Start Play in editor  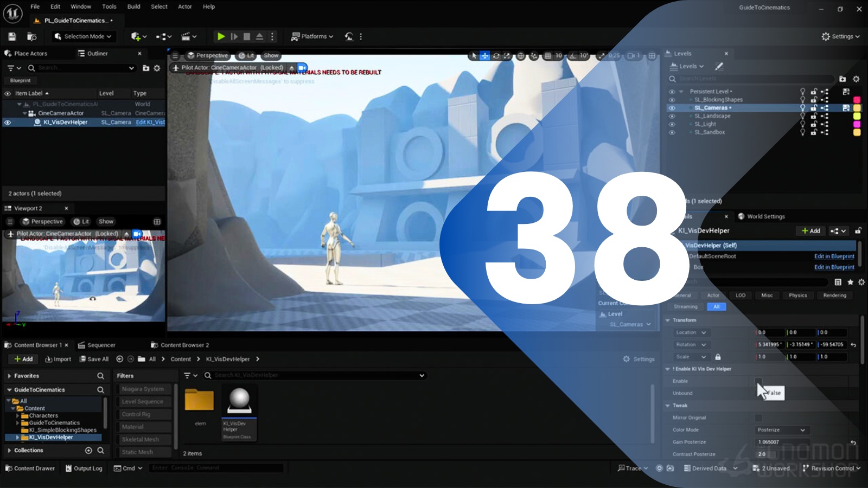221,36
